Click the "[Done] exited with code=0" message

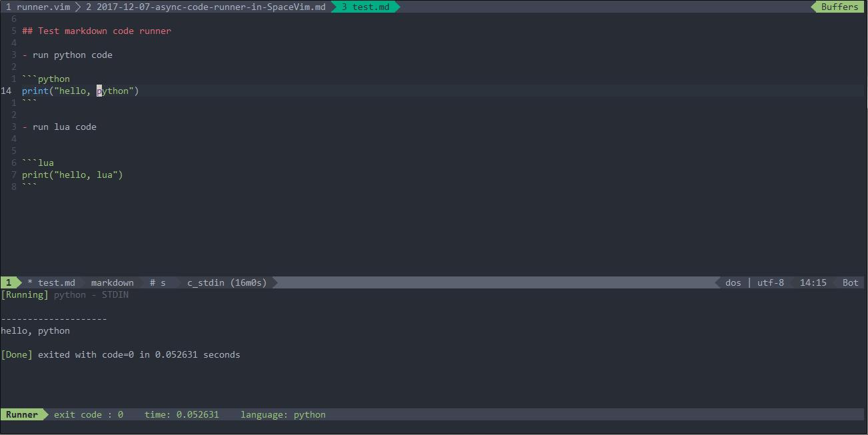pos(67,354)
